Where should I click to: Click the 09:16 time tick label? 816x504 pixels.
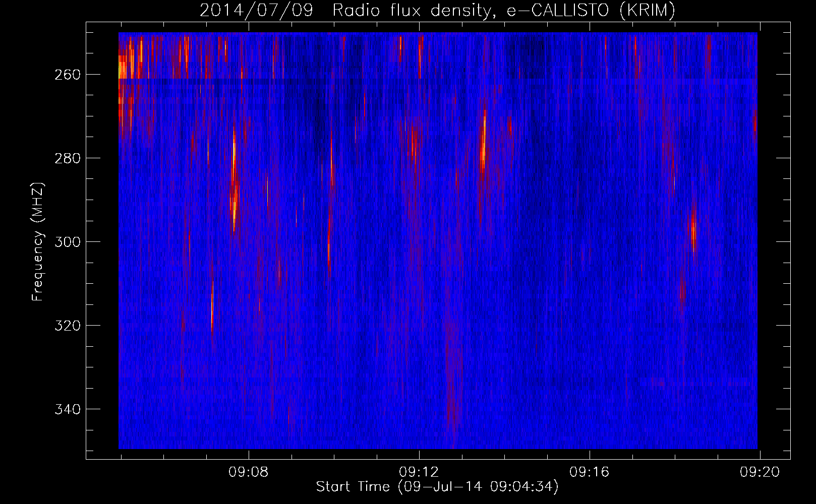[590, 472]
